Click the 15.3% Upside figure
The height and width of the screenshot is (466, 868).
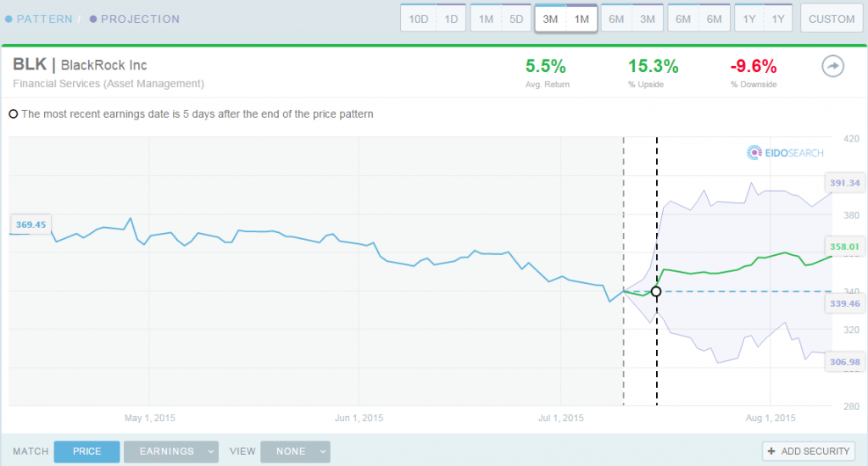click(654, 66)
